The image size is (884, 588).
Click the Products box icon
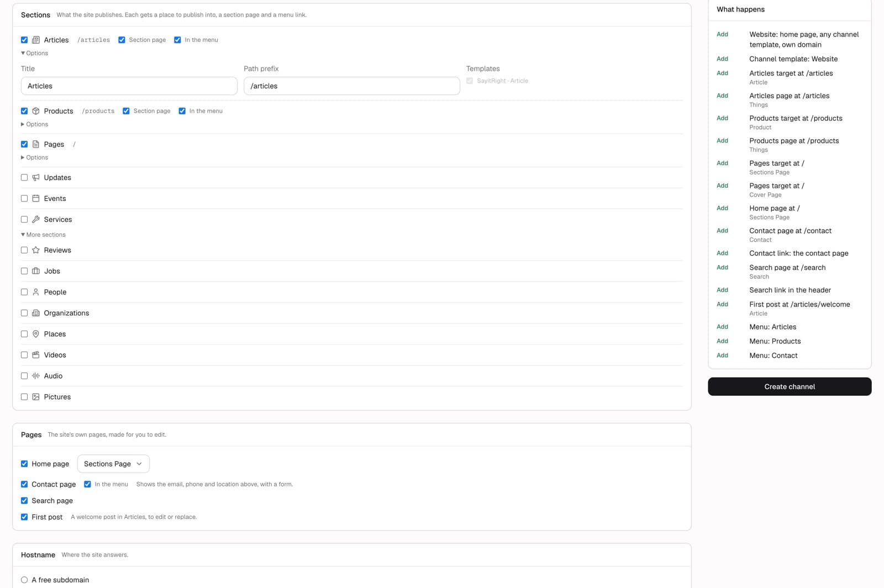36,111
